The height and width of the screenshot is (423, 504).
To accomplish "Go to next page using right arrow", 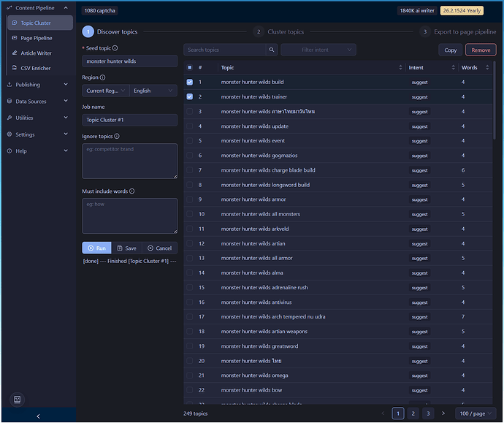I will coord(443,414).
